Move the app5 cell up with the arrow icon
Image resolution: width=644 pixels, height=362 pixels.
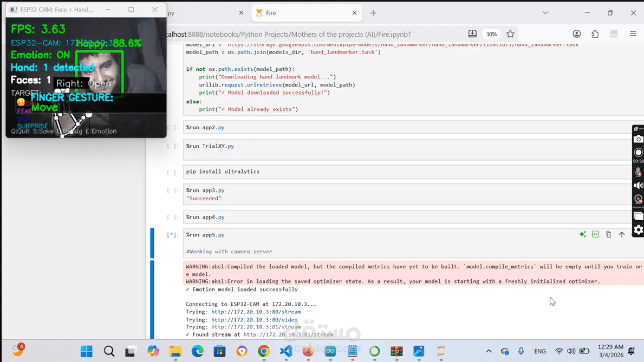[622, 234]
